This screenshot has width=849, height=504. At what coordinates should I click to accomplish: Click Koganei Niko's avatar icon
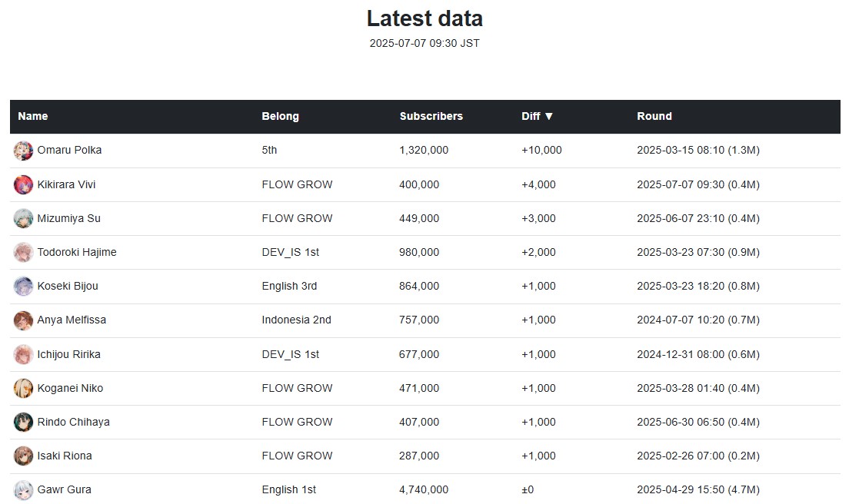click(x=23, y=388)
